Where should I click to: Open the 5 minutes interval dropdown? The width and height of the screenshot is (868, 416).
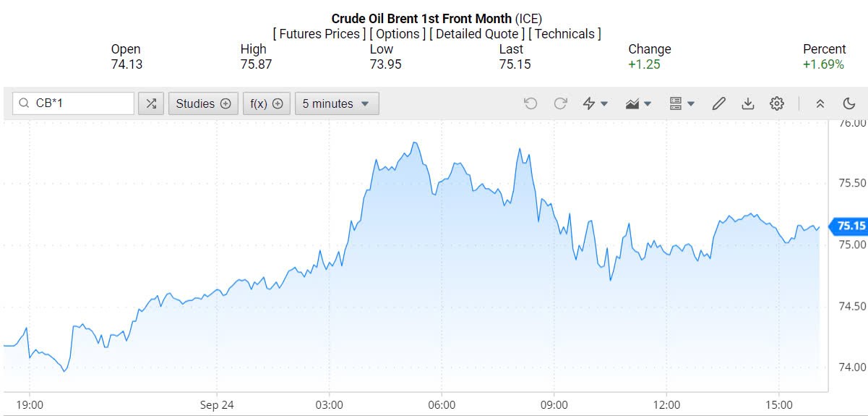pos(336,103)
